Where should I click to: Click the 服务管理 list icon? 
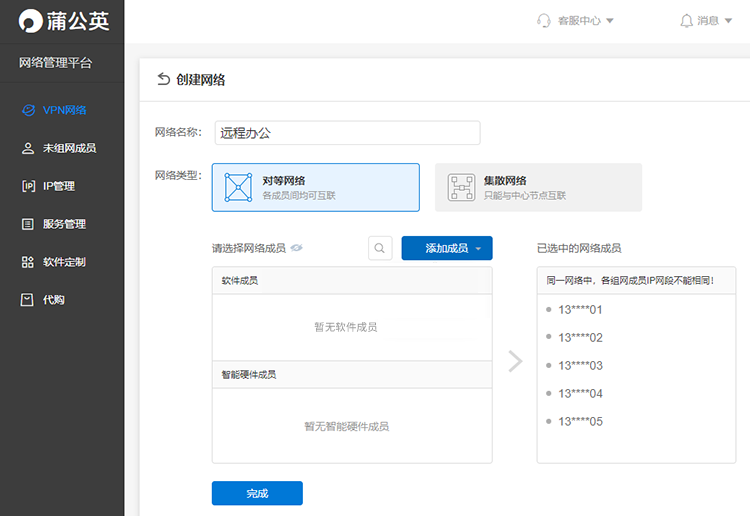28,224
